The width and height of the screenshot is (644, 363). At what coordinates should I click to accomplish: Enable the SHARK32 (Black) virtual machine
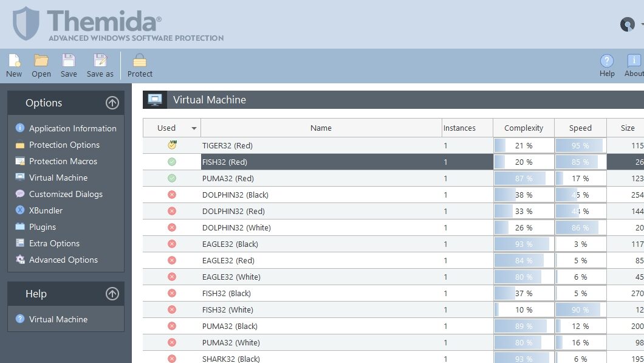tap(173, 359)
